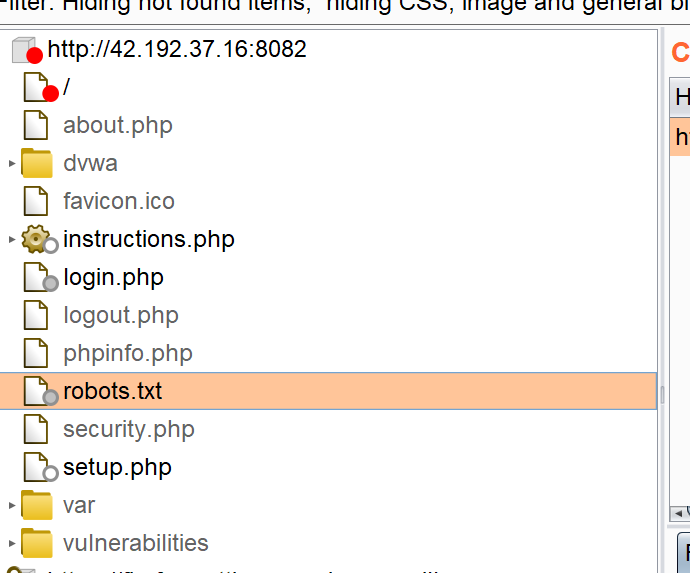Select the security.php tree entry

(128, 429)
